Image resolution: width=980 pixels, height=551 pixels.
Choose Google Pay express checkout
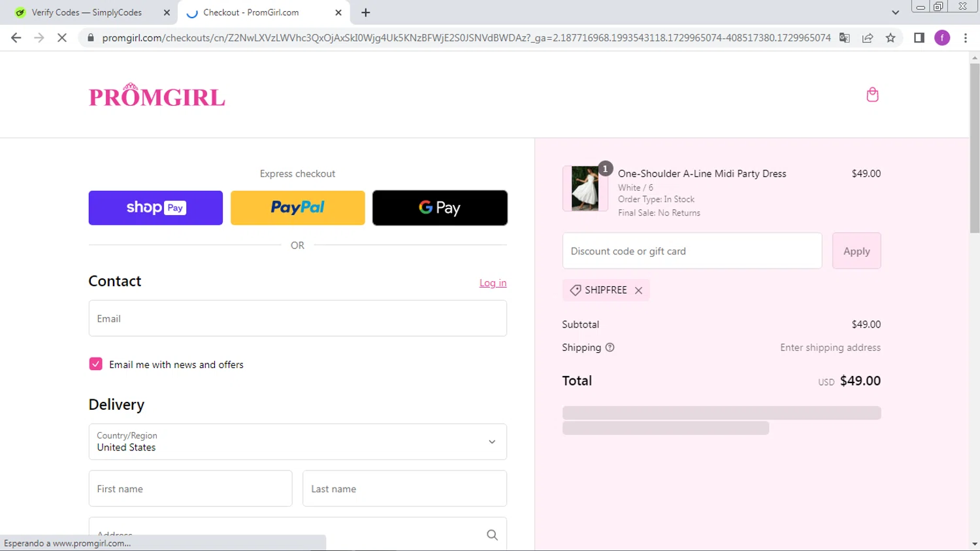440,208
